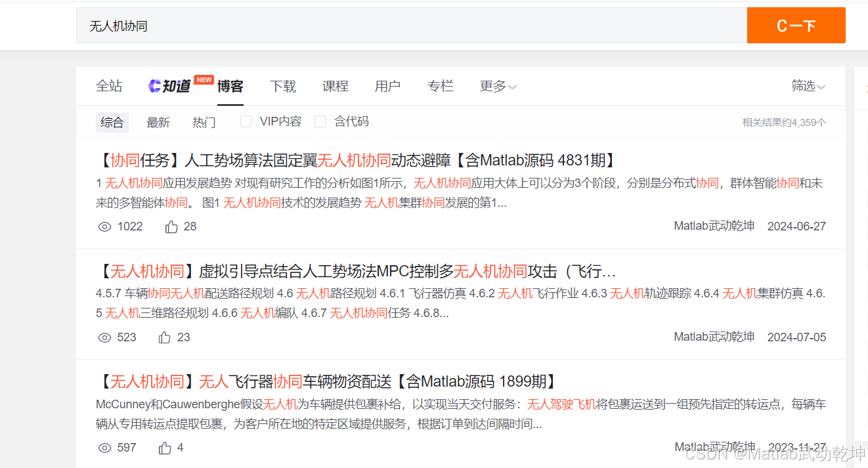Click the views eye icon beside 597
Image resolution: width=868 pixels, height=468 pixels.
coord(104,448)
